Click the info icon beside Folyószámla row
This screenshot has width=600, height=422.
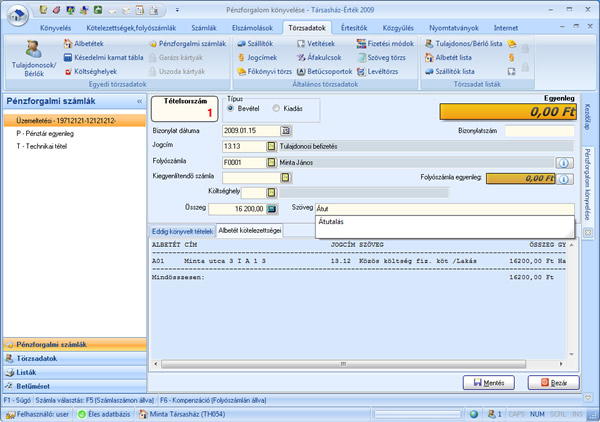[x=563, y=162]
